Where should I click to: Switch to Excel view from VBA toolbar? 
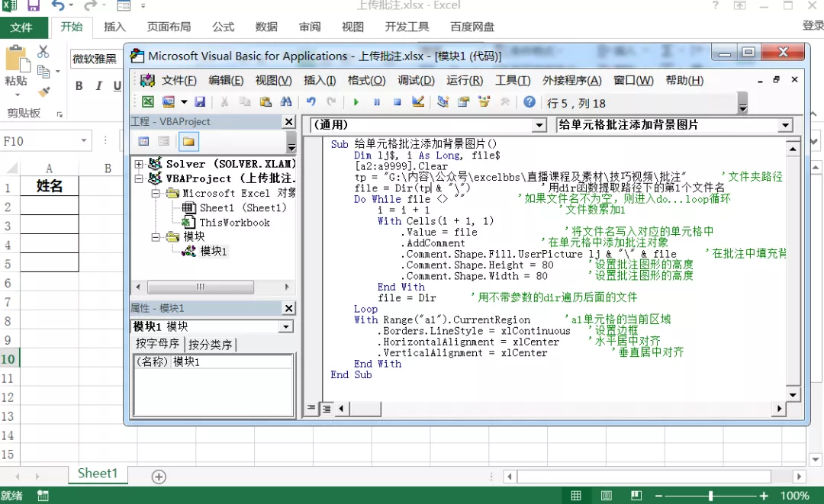pyautogui.click(x=148, y=102)
